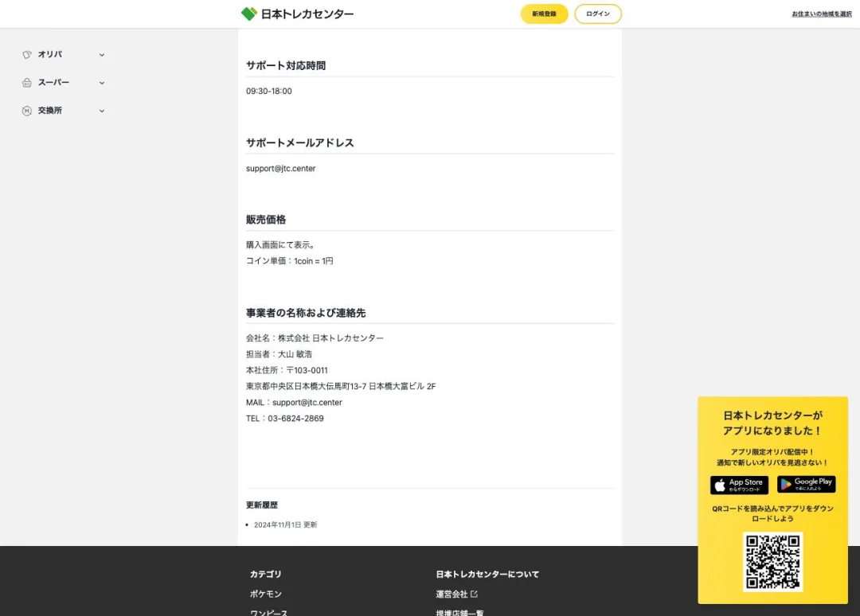The height and width of the screenshot is (616, 860).
Task: Click the 09:30-18:00 support hours text
Action: tap(269, 91)
